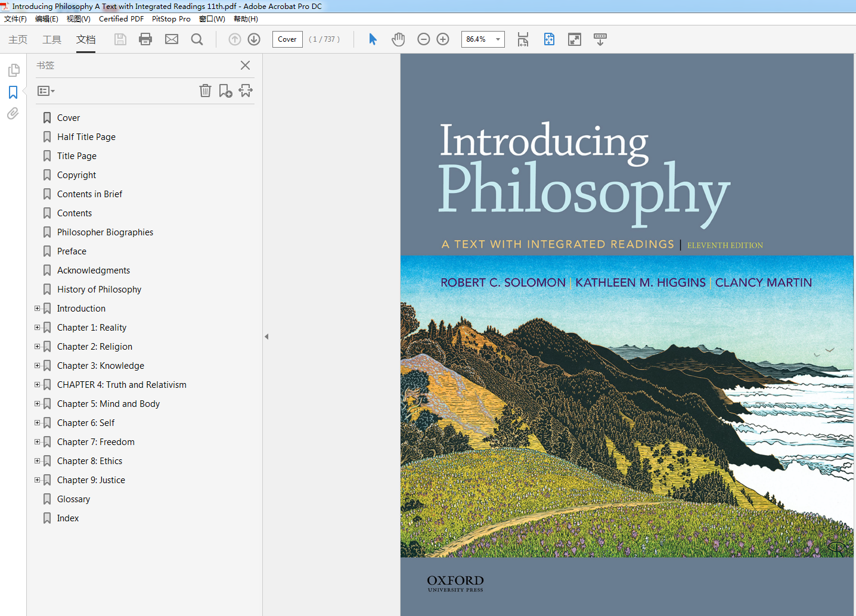Go to Contents bookmark
This screenshot has height=616, width=856.
tap(75, 213)
